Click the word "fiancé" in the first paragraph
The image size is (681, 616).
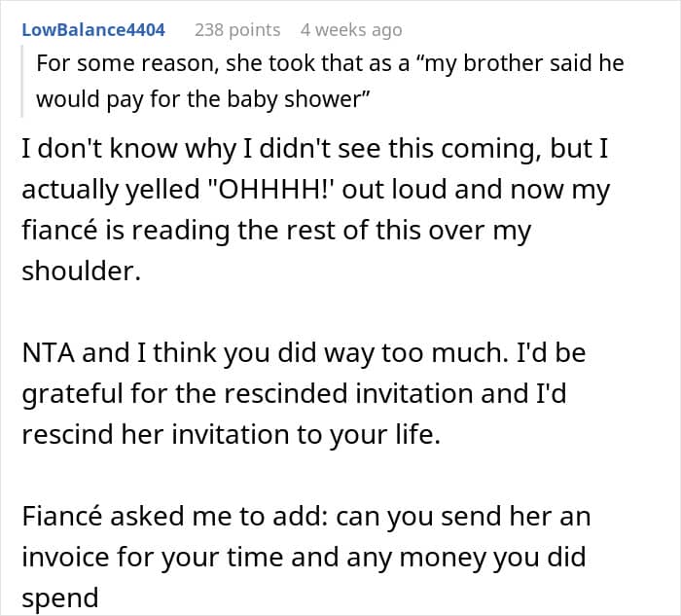[x=57, y=233]
